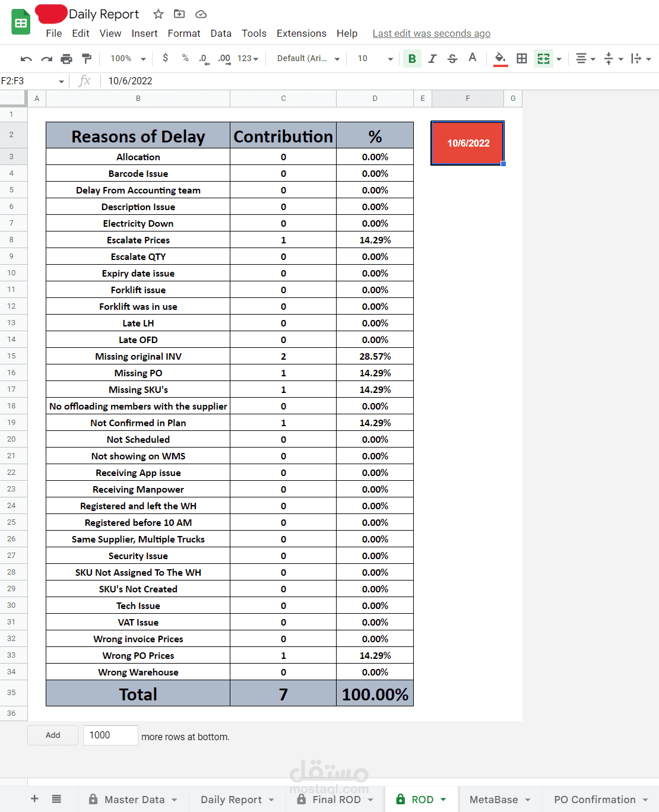This screenshot has height=812, width=659.
Task: Click the Add rows button
Action: (53, 735)
